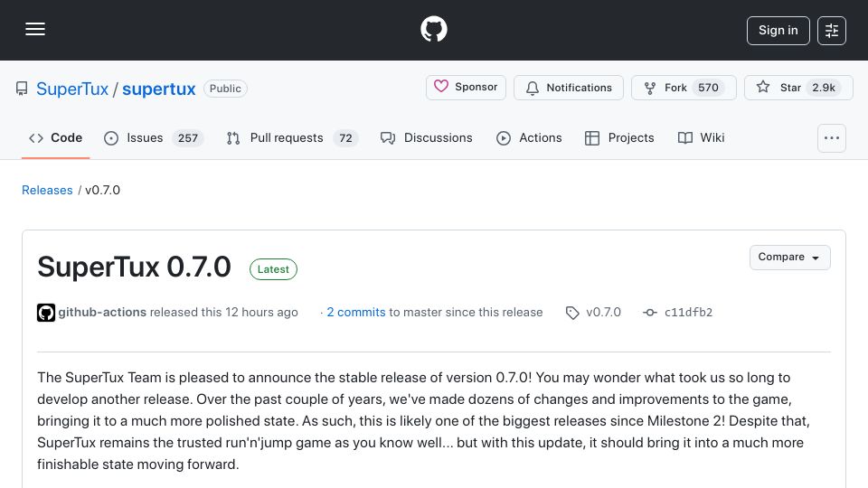Fork the supertux repository
Screen dimensions: 868x488
(684, 88)
